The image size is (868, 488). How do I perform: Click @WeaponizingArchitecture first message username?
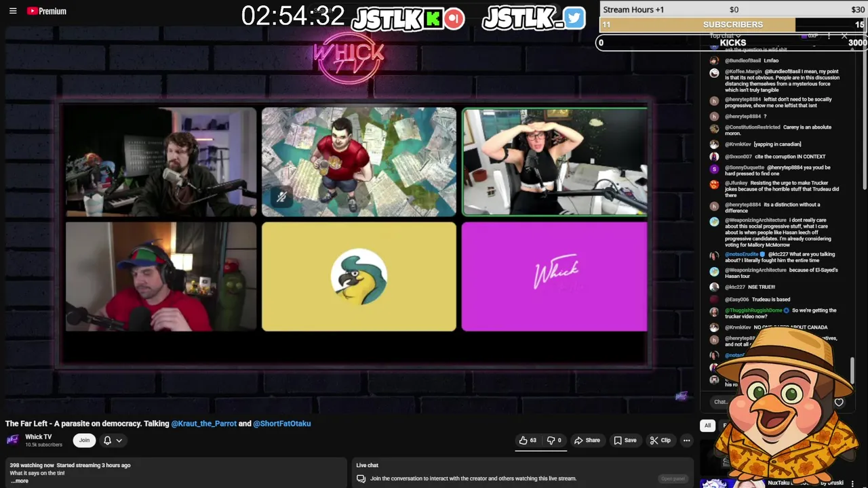(755, 220)
